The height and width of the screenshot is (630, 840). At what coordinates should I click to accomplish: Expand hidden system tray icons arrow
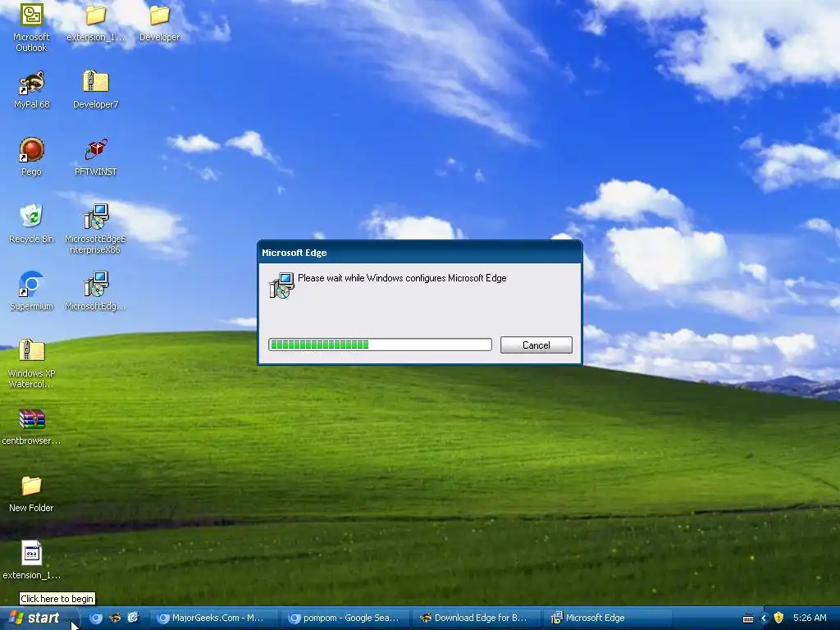coord(765,619)
